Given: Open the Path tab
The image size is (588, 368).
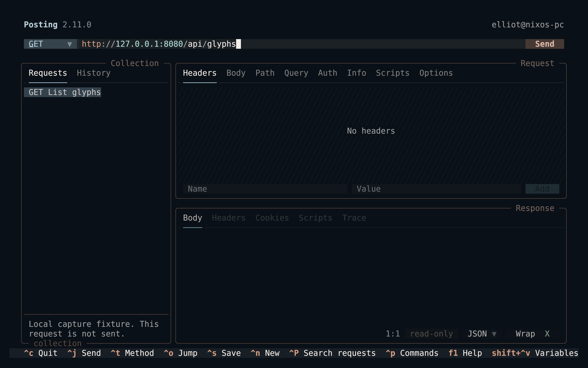Looking at the screenshot, I should tap(265, 73).
